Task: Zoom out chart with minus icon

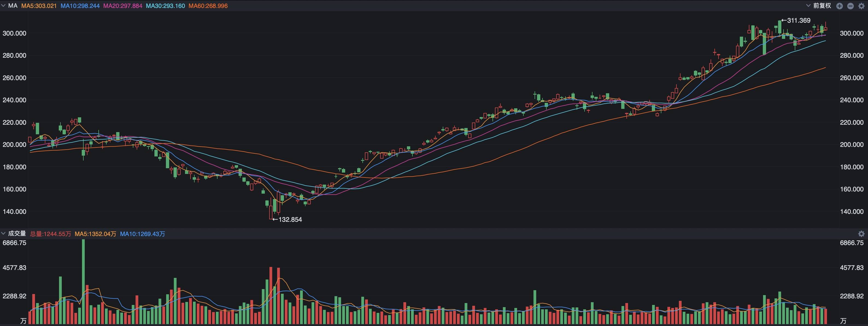Action: (x=850, y=6)
